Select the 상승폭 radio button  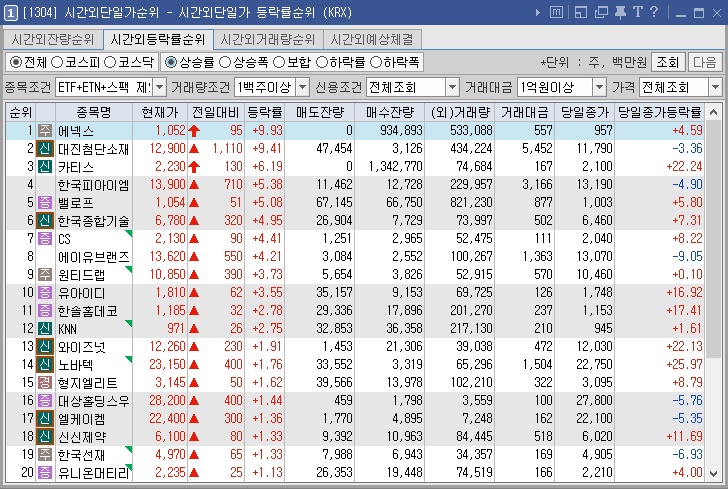[225, 62]
